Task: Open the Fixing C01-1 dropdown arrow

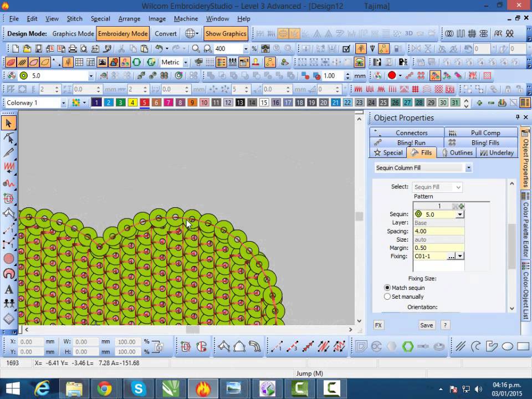Action: pyautogui.click(x=460, y=256)
